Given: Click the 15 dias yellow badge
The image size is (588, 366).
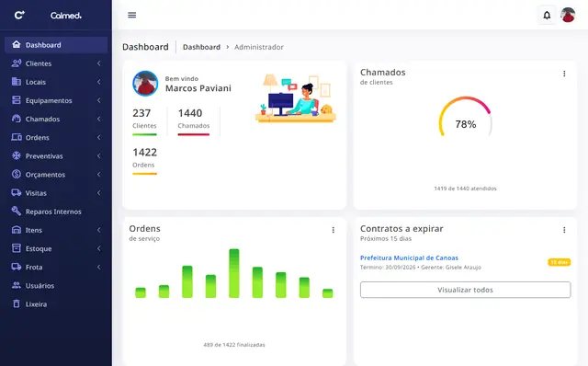Looking at the screenshot, I should [560, 262].
